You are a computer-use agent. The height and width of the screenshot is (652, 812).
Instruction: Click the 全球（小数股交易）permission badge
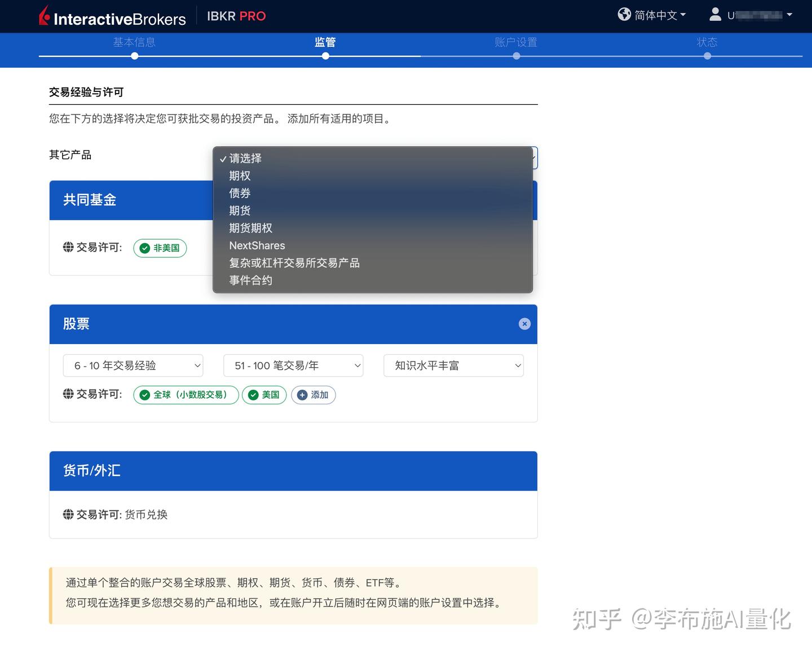tap(186, 395)
